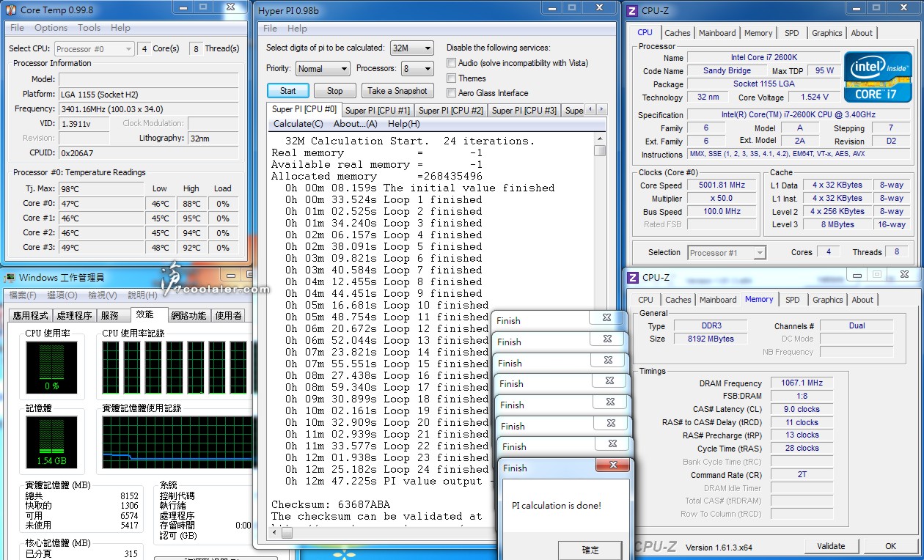Click the Core Speed 5001.81 MHz value

point(721,185)
